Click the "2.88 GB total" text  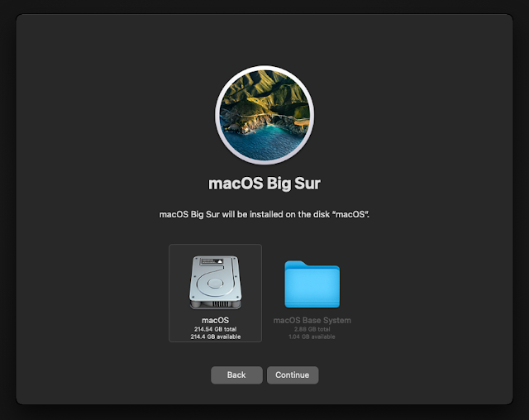click(x=312, y=329)
